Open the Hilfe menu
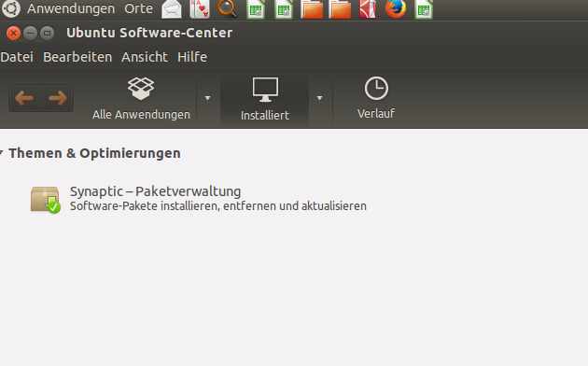Viewport: 588px width, 366px height. coord(192,57)
